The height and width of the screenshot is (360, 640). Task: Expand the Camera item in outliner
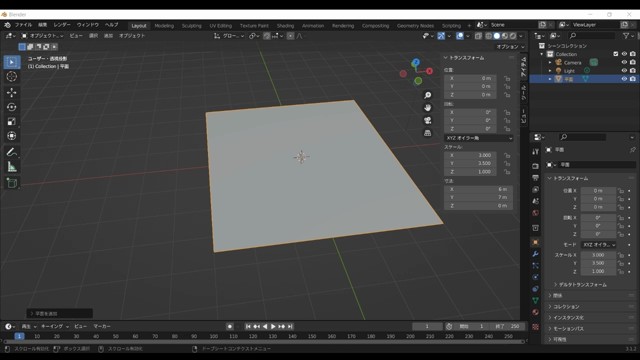coord(550,62)
